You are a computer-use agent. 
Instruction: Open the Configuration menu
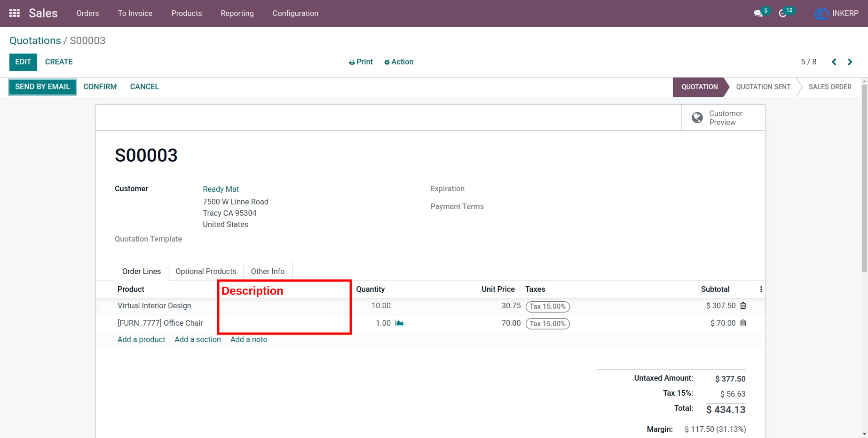point(295,14)
